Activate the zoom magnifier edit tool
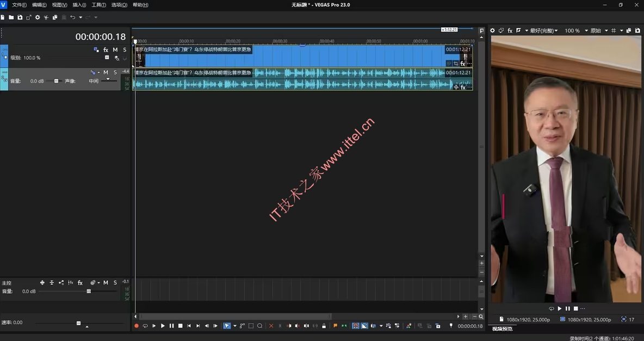 (x=260, y=326)
